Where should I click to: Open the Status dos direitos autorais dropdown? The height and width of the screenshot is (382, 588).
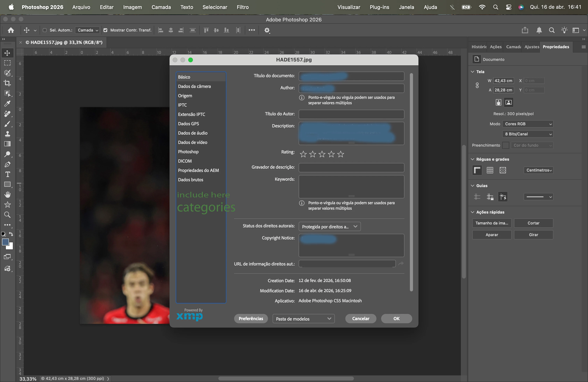click(x=330, y=227)
